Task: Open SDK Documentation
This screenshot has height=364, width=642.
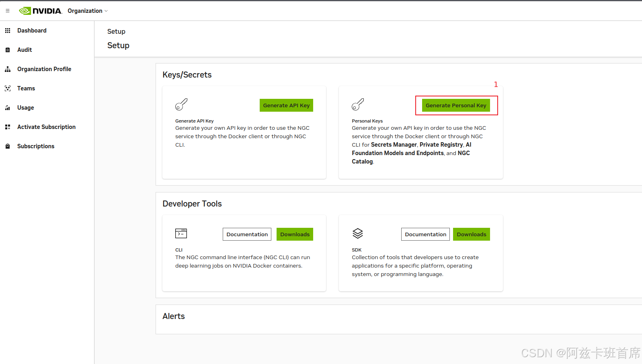Action: [x=425, y=234]
